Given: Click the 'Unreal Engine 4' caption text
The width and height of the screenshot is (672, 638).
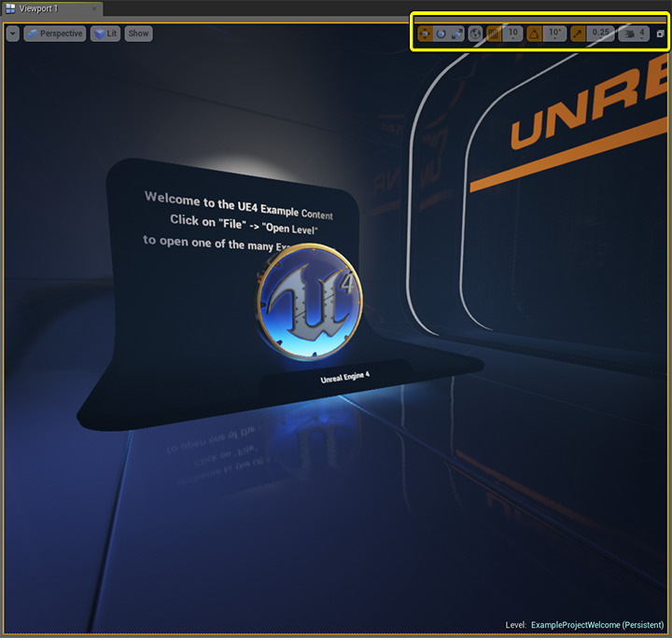Looking at the screenshot, I should coord(344,377).
